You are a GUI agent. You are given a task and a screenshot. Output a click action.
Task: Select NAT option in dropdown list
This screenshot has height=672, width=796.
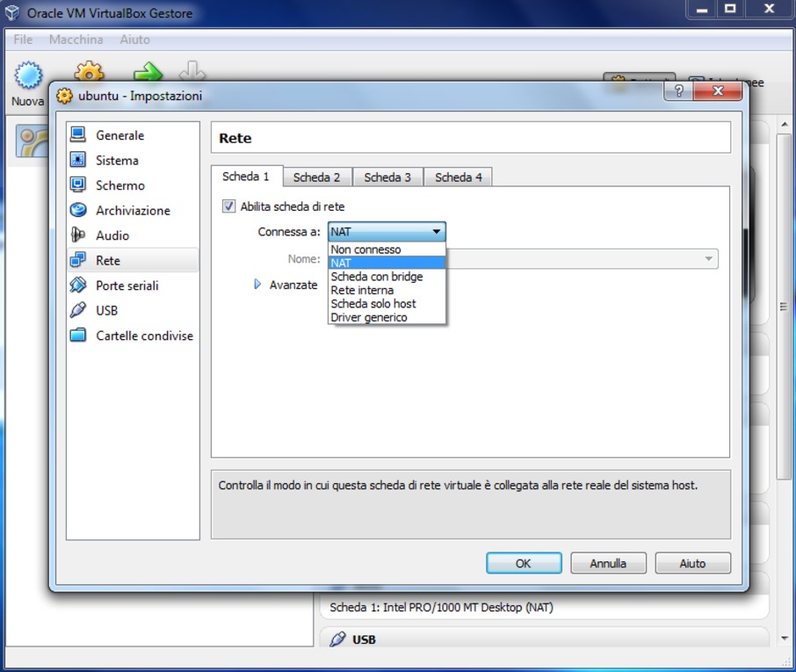(387, 263)
